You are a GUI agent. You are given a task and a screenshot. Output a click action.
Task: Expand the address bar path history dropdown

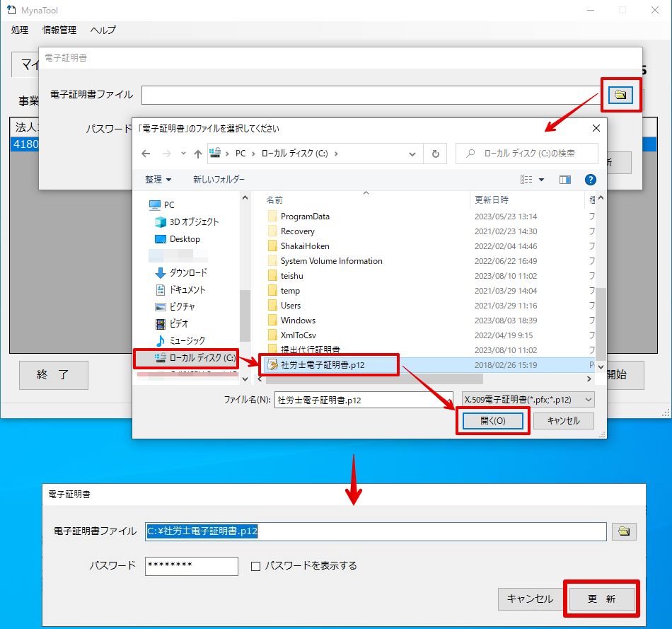[412, 154]
